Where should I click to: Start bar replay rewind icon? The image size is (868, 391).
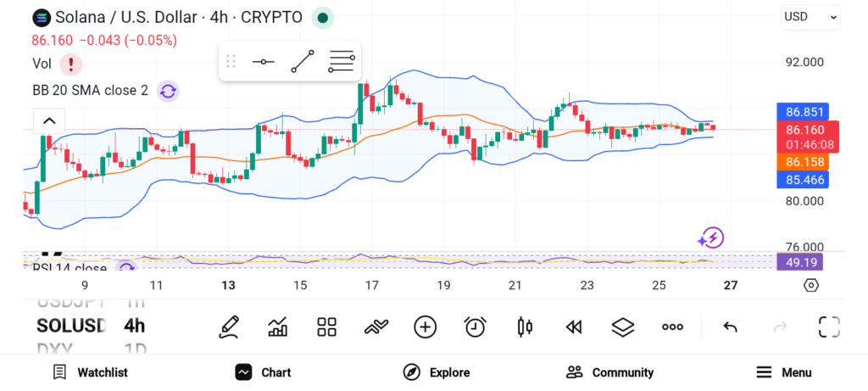pos(574,327)
